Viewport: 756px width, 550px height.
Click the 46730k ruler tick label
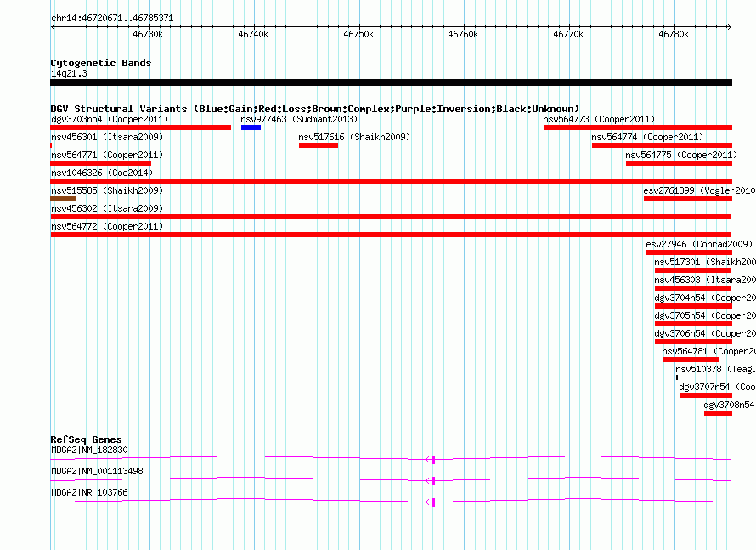pos(148,34)
